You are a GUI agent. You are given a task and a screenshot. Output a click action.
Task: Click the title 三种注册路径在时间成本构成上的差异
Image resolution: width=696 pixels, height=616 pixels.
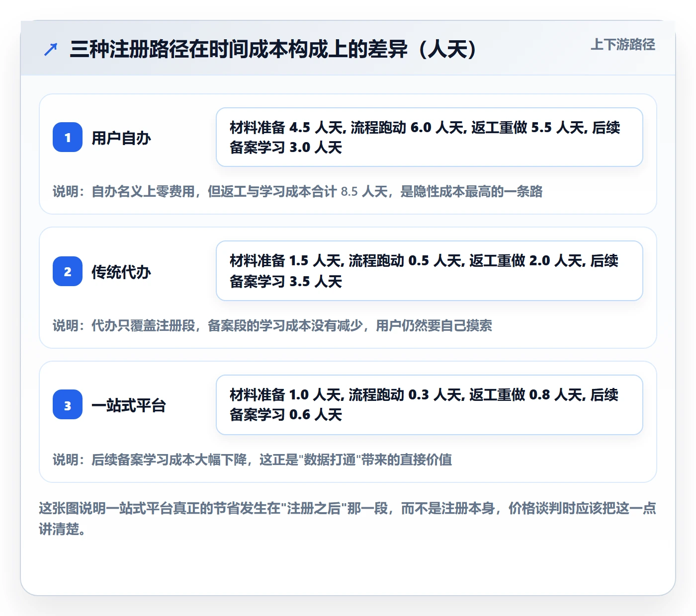pos(273,49)
